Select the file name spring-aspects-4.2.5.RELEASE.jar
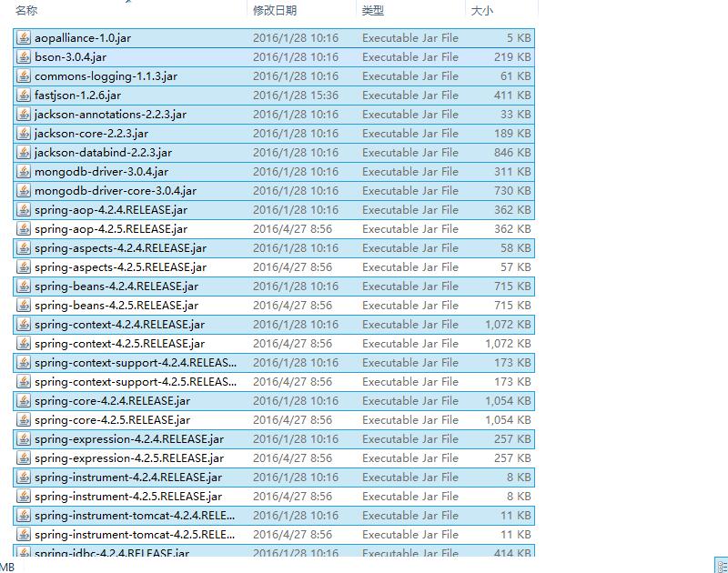The height and width of the screenshot is (573, 728). point(120,267)
